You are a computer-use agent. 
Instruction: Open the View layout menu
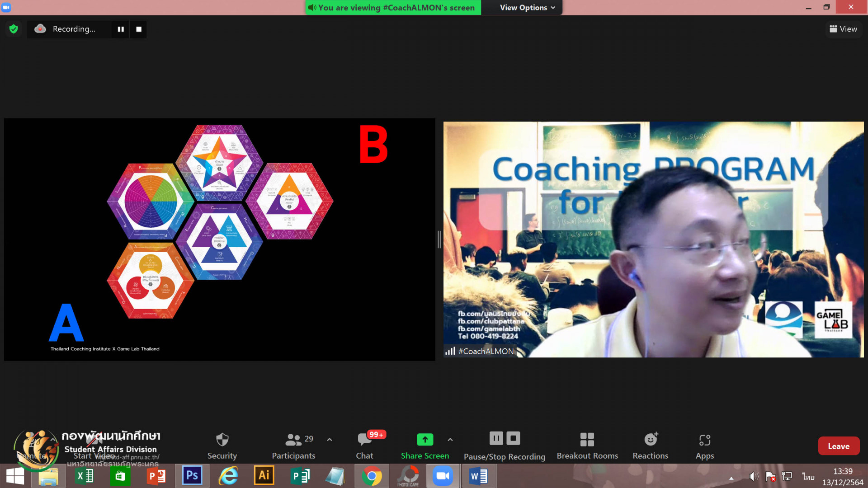(x=843, y=29)
